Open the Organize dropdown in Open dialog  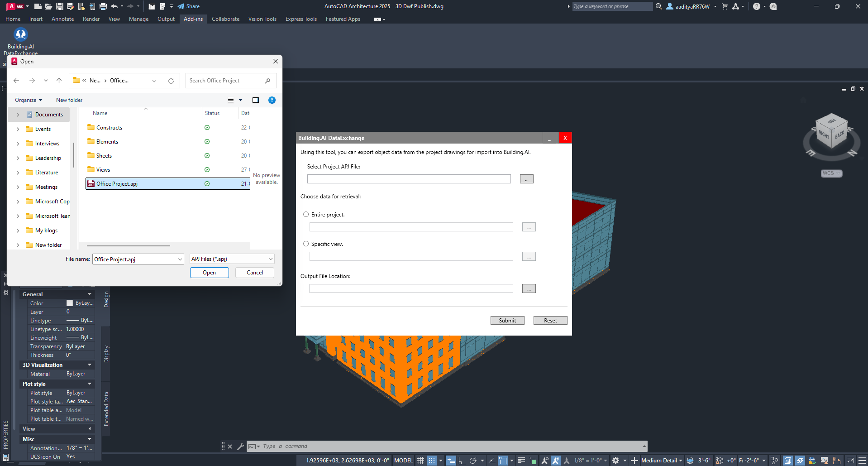point(29,100)
